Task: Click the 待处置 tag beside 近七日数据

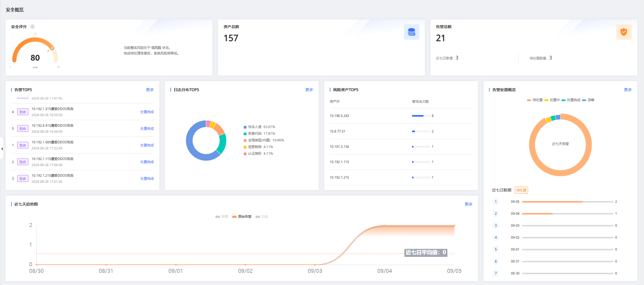Action: pyautogui.click(x=521, y=190)
